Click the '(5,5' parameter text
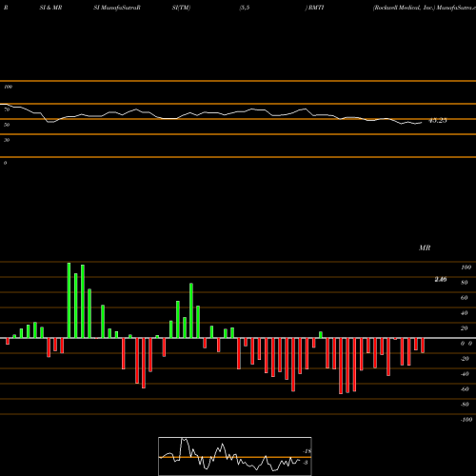Screen dimensions: 476x476 (x=245, y=8)
